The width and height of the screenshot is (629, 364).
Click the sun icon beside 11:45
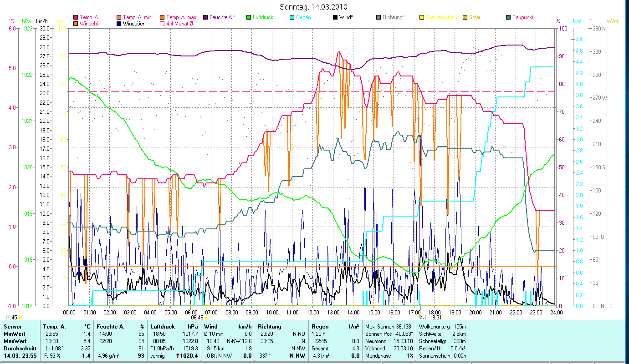pos(20,317)
